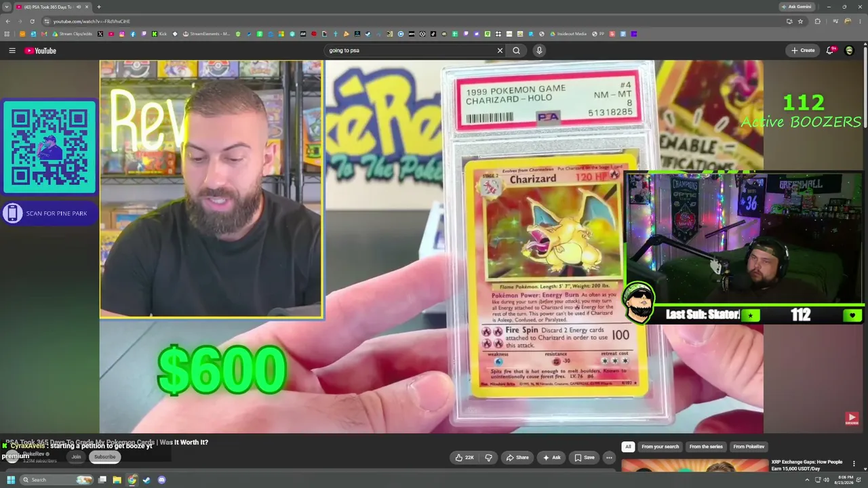Share the video
This screenshot has width=868, height=488.
(x=517, y=457)
